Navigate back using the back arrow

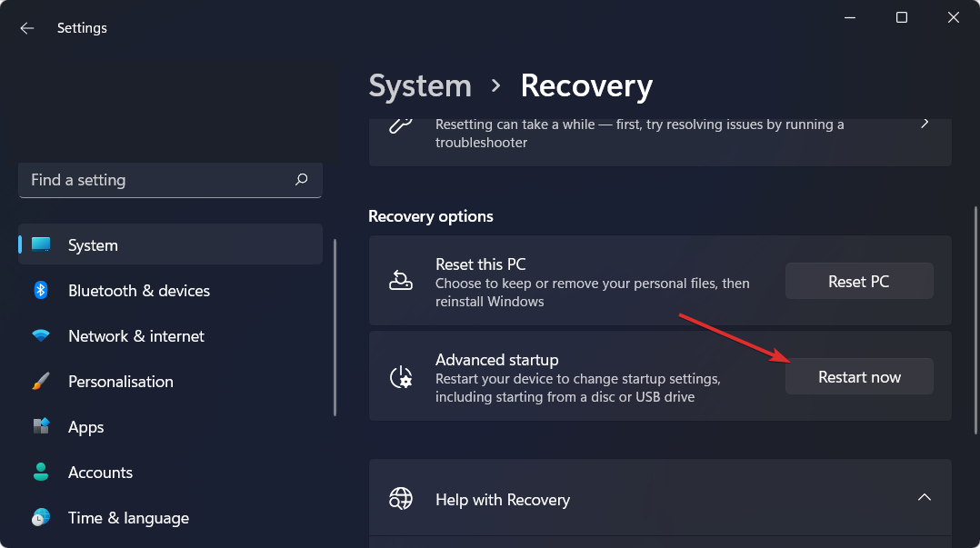coord(26,27)
